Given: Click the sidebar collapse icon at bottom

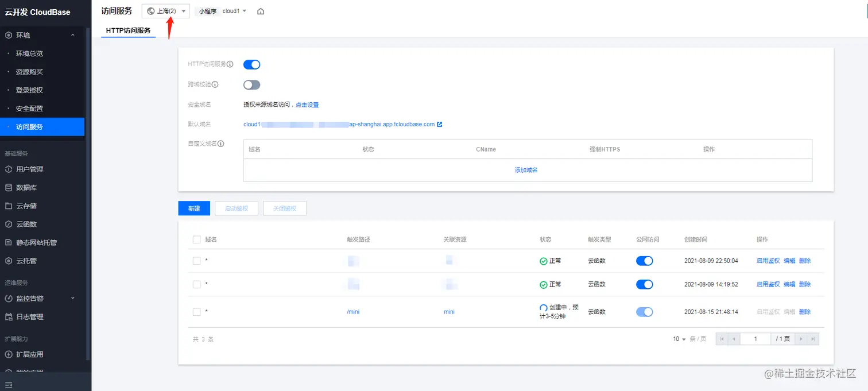Looking at the screenshot, I should click(x=9, y=385).
